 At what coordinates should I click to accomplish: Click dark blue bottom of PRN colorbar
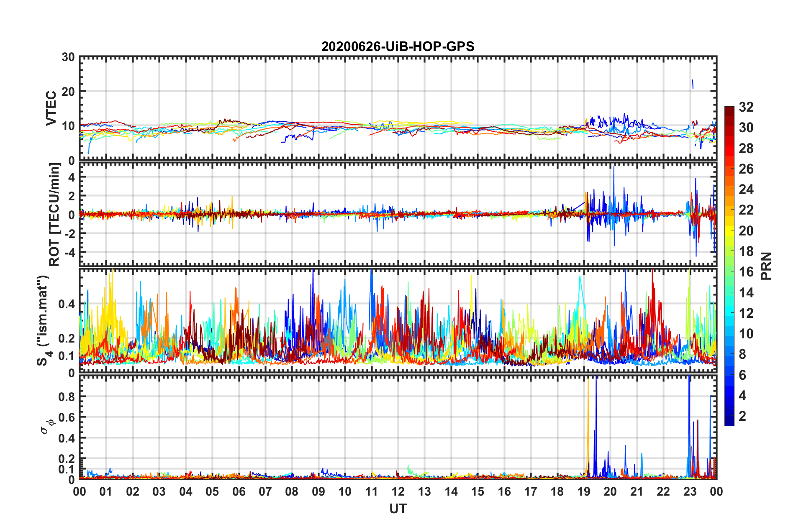pos(729,422)
